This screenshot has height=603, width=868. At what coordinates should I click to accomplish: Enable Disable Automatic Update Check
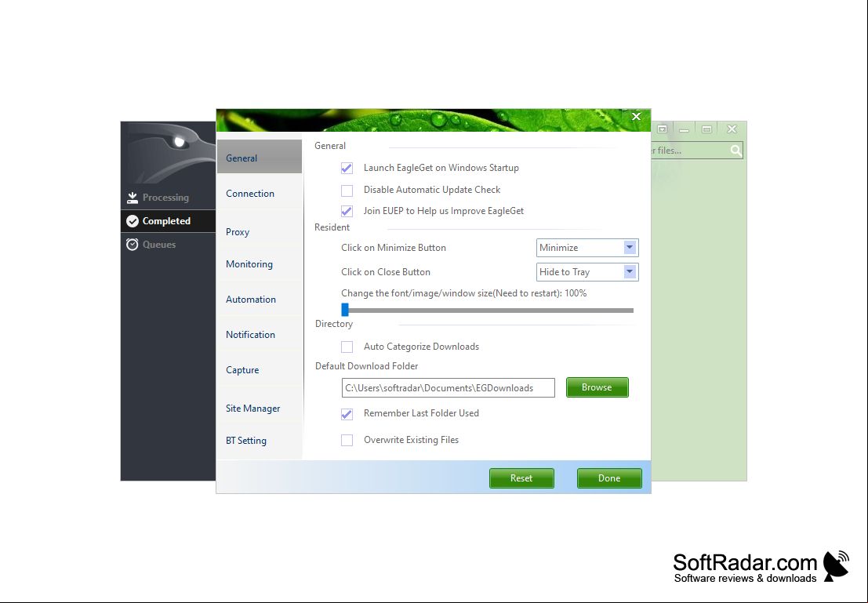pyautogui.click(x=347, y=191)
